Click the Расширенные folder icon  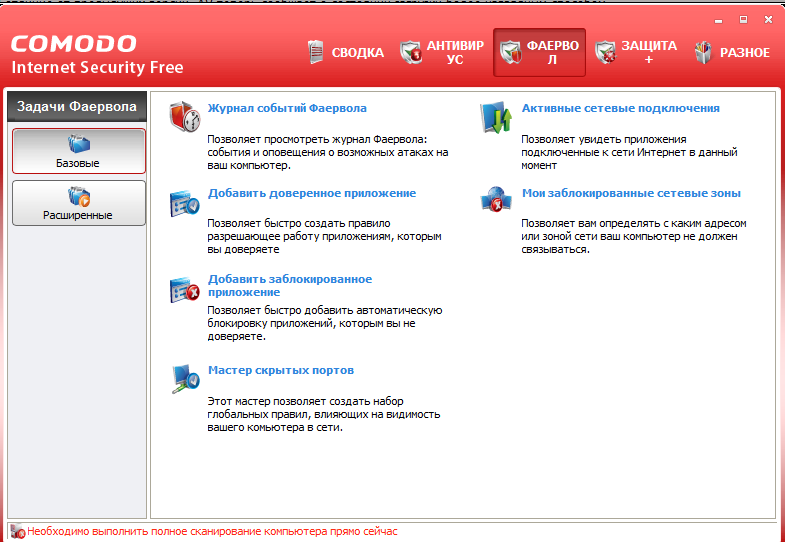(79, 196)
